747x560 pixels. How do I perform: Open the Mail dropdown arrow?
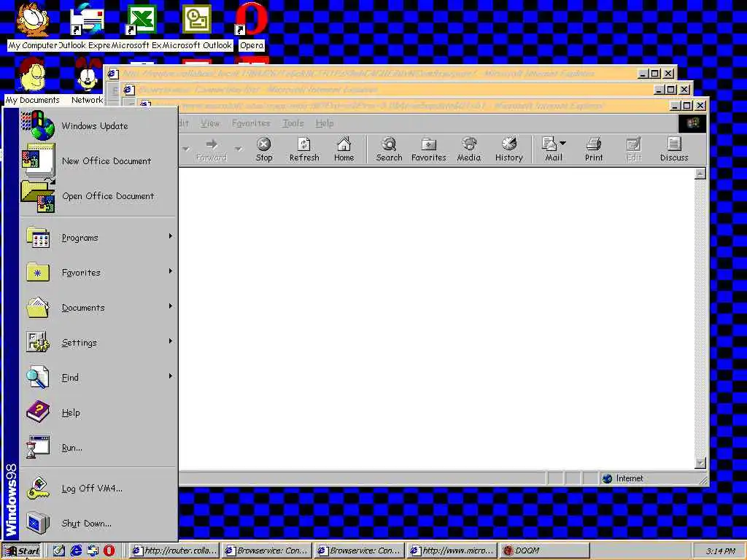click(562, 143)
